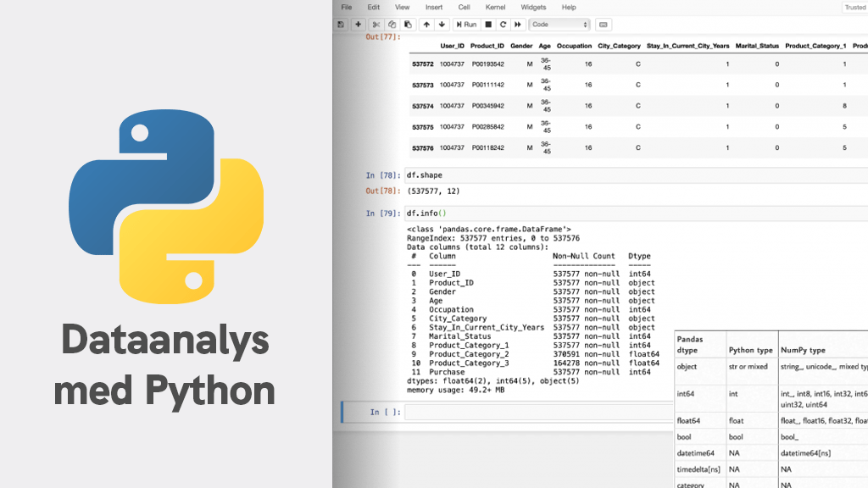Open the command palette keyboard icon

(603, 25)
